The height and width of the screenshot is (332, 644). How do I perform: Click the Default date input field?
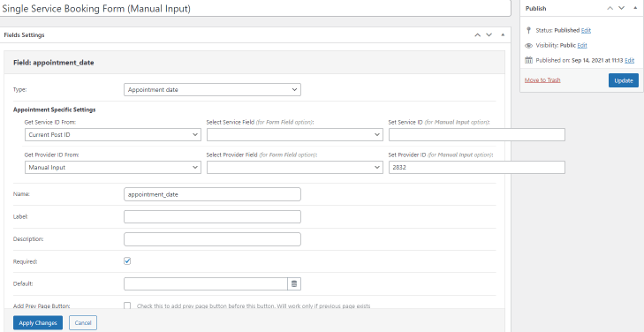(x=205, y=283)
